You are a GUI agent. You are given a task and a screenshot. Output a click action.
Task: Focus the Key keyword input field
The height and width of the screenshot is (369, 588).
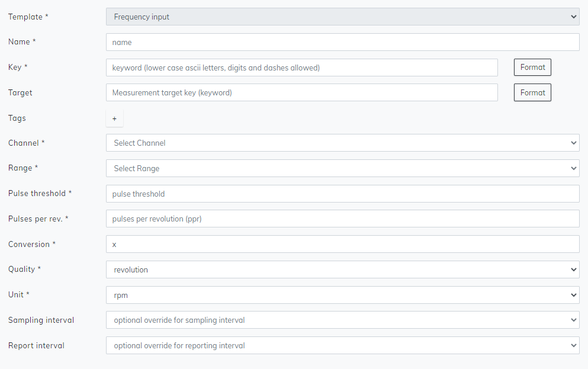tap(301, 68)
